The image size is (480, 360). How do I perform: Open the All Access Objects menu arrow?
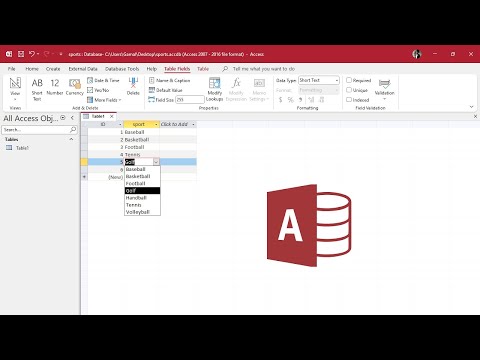click(x=63, y=118)
